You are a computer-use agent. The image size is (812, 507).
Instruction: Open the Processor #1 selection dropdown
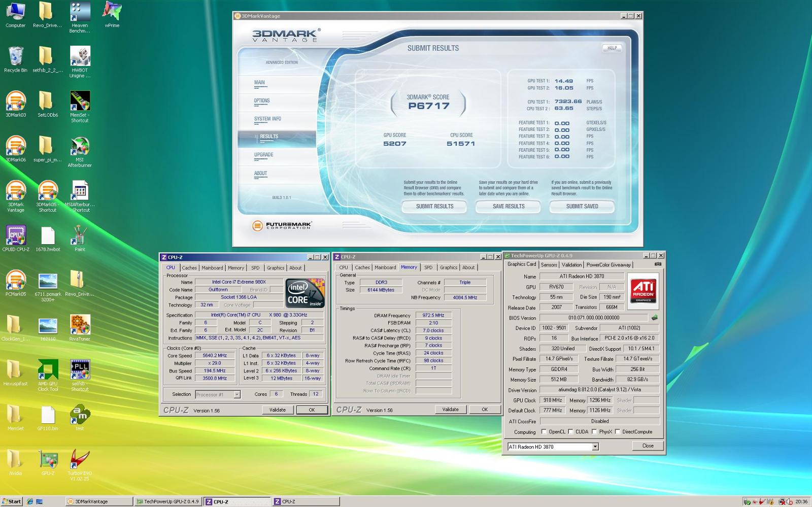tap(236, 394)
